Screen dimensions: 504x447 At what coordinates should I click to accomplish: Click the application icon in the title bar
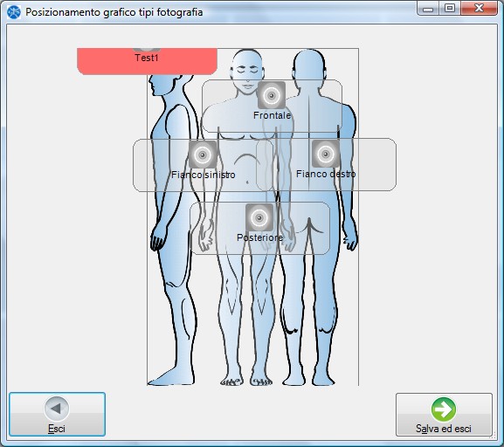click(x=14, y=12)
